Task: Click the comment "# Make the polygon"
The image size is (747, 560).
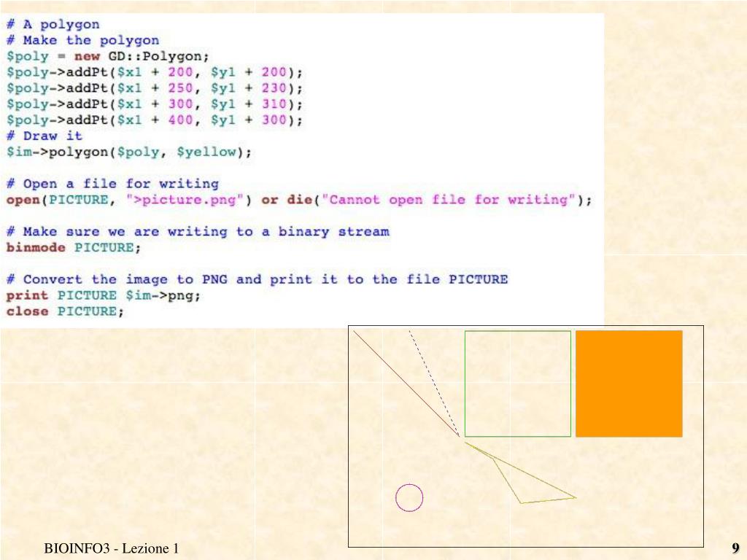Action: click(x=83, y=41)
